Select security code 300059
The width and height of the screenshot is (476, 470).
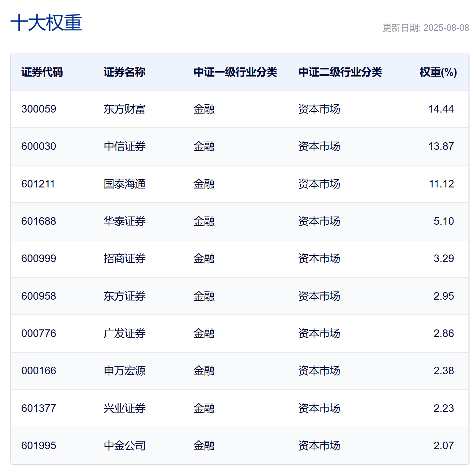[x=39, y=109]
